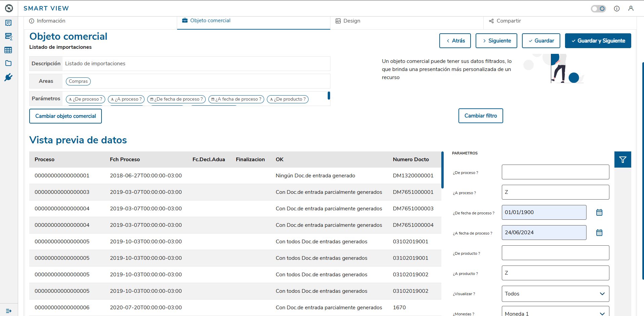
Task: Click the cell DM1320000001
Action: coord(413,176)
